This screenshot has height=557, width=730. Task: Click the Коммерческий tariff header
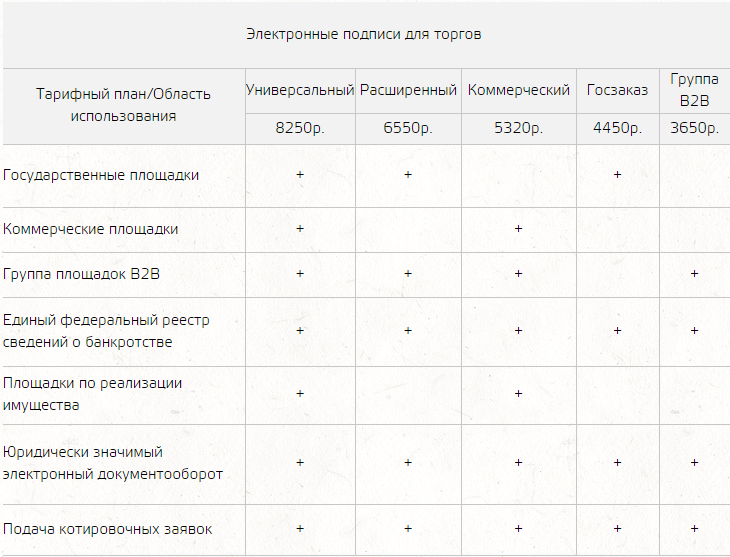click(519, 90)
